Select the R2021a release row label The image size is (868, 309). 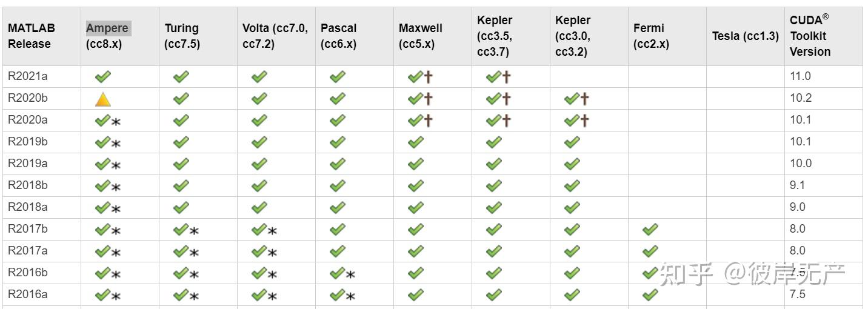(x=27, y=76)
